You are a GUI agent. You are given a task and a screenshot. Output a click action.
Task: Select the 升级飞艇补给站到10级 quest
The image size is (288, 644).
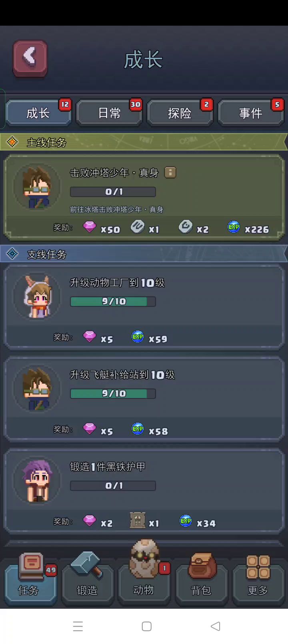point(144,399)
